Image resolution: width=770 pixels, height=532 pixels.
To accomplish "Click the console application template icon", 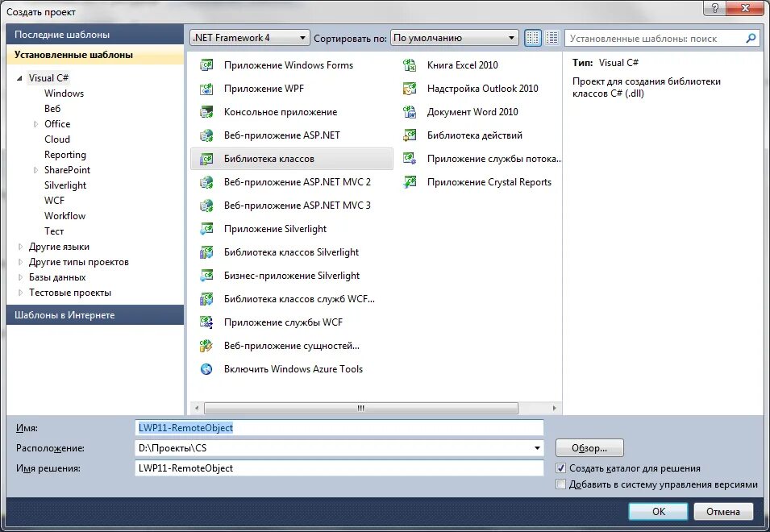I will pyautogui.click(x=206, y=112).
